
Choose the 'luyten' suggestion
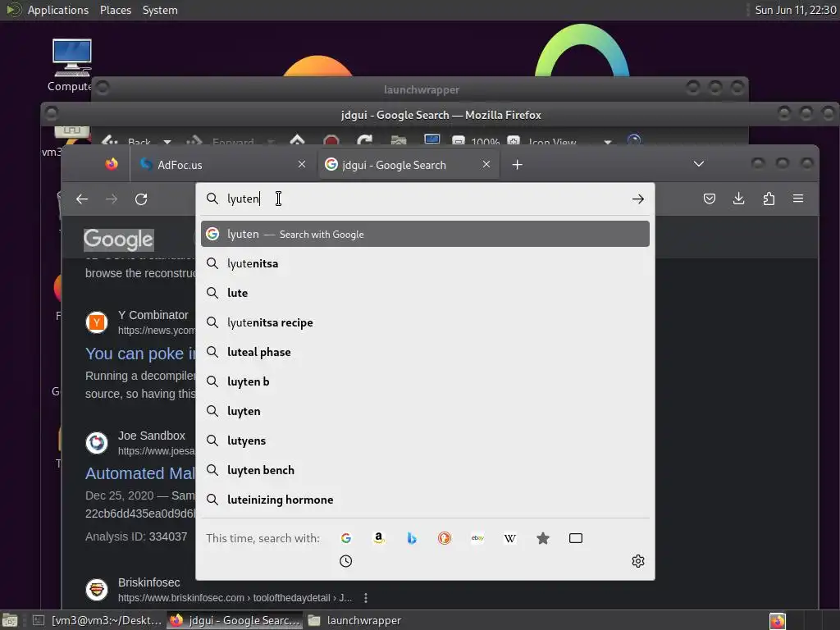[x=425, y=411]
